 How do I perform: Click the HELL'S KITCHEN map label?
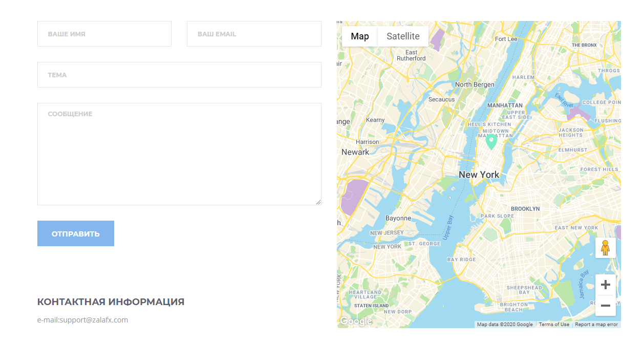tap(489, 124)
